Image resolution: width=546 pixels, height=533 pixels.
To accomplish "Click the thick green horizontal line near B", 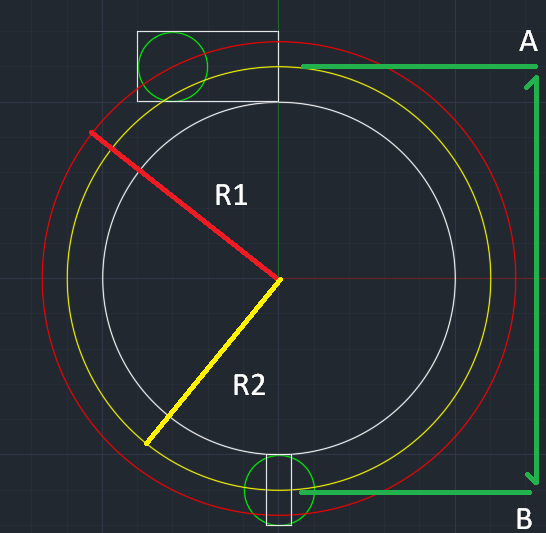I will point(415,492).
